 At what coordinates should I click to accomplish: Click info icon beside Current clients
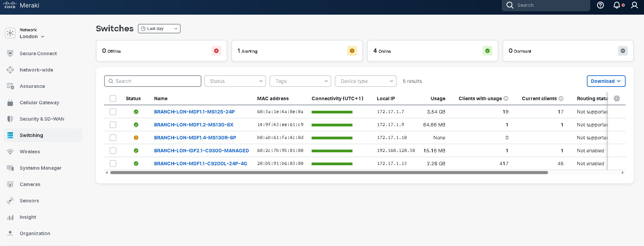click(x=561, y=98)
